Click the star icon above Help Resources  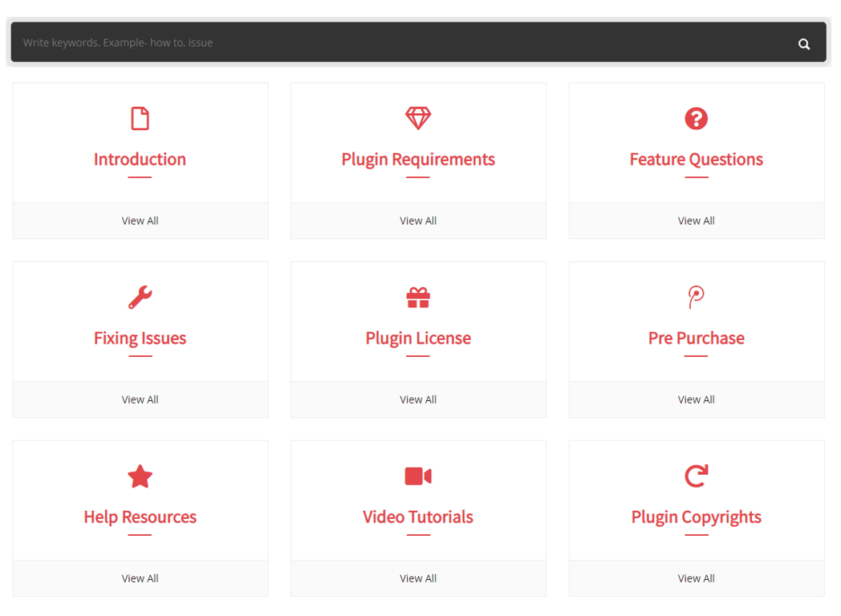[140, 475]
